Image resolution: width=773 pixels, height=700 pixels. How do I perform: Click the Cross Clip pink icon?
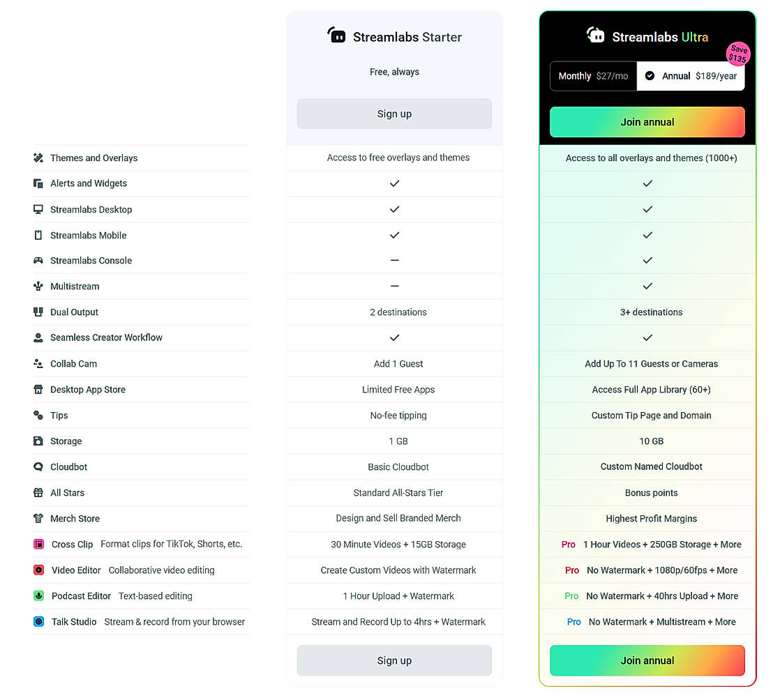39,545
